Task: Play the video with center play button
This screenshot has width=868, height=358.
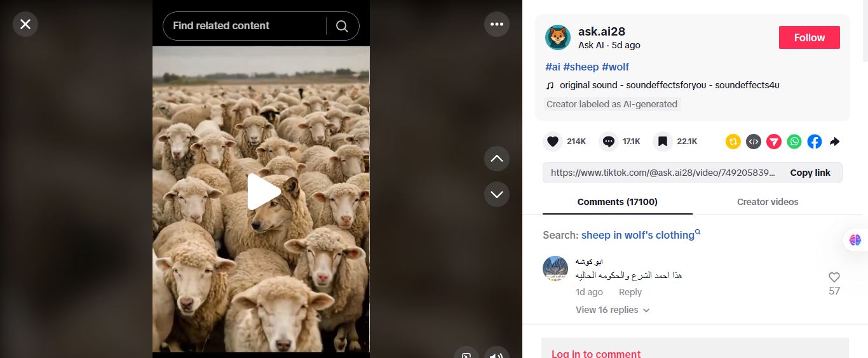Action: (263, 192)
